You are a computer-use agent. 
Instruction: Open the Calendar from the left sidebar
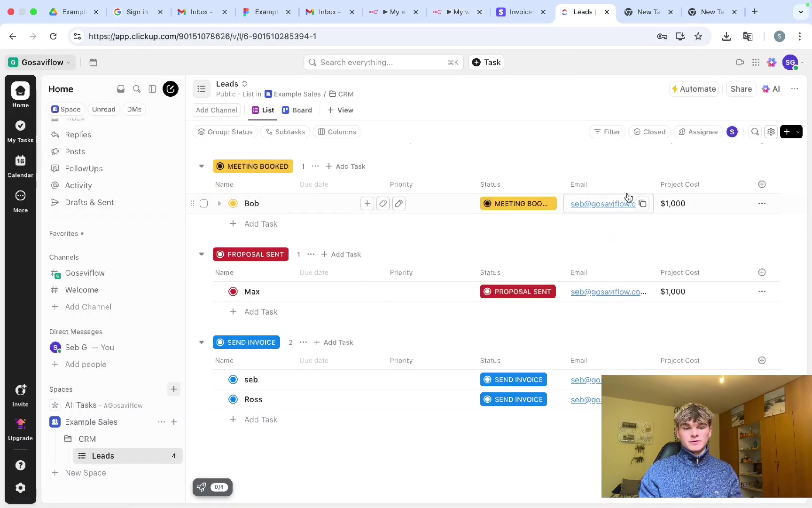click(x=20, y=166)
